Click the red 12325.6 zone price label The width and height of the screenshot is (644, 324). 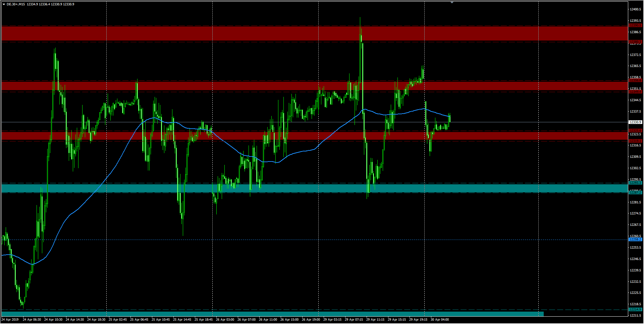click(635, 131)
